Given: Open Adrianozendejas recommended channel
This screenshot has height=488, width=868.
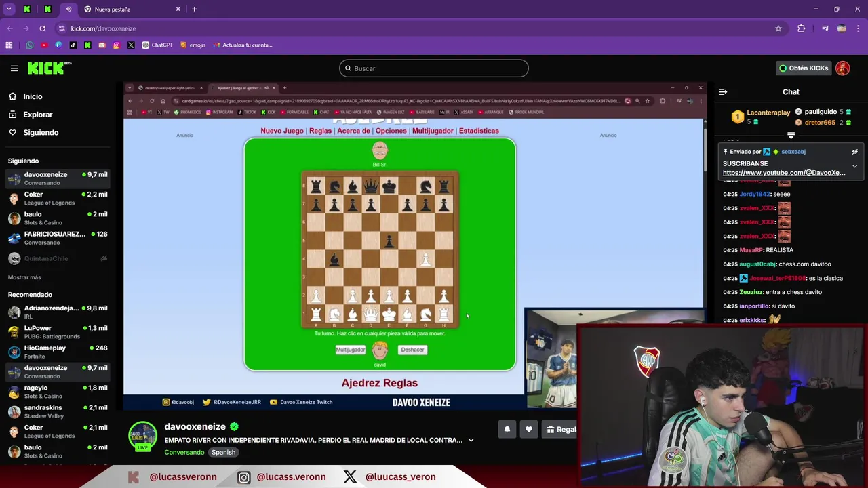Looking at the screenshot, I should point(58,312).
